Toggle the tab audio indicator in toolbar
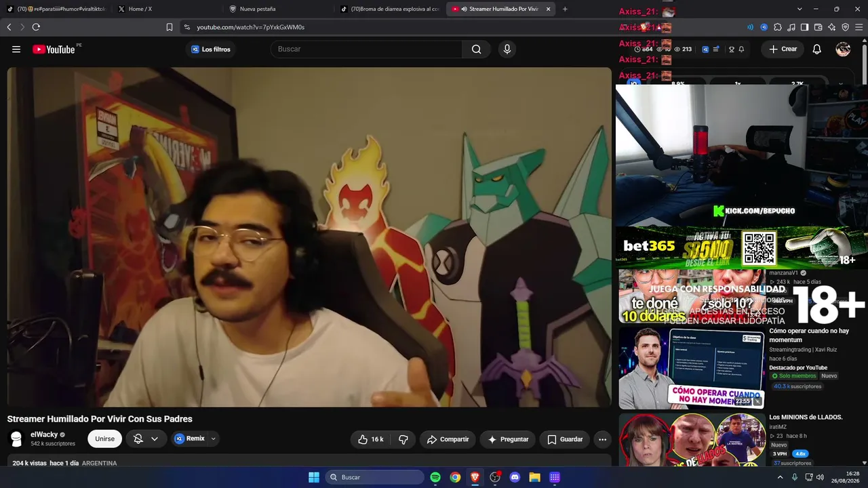This screenshot has height=488, width=868. (751, 27)
